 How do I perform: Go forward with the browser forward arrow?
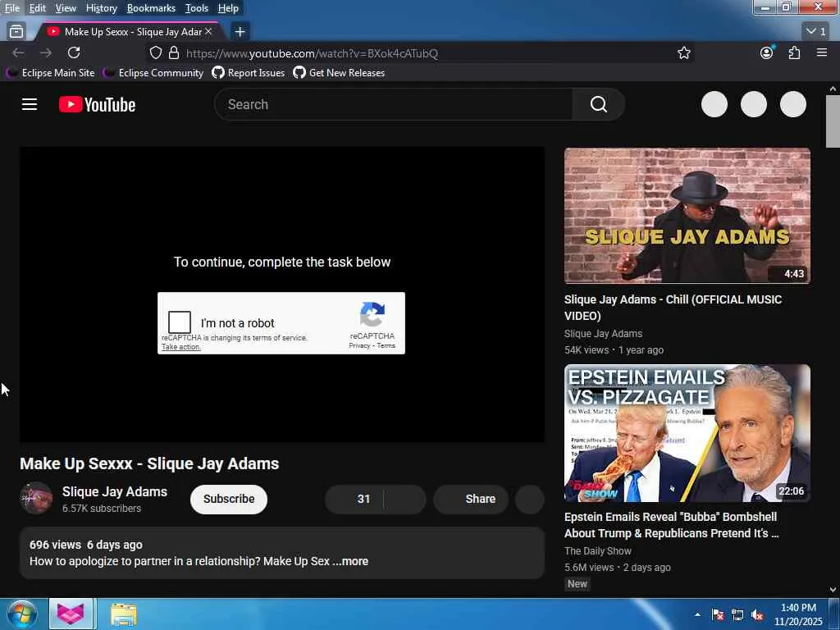tap(46, 52)
